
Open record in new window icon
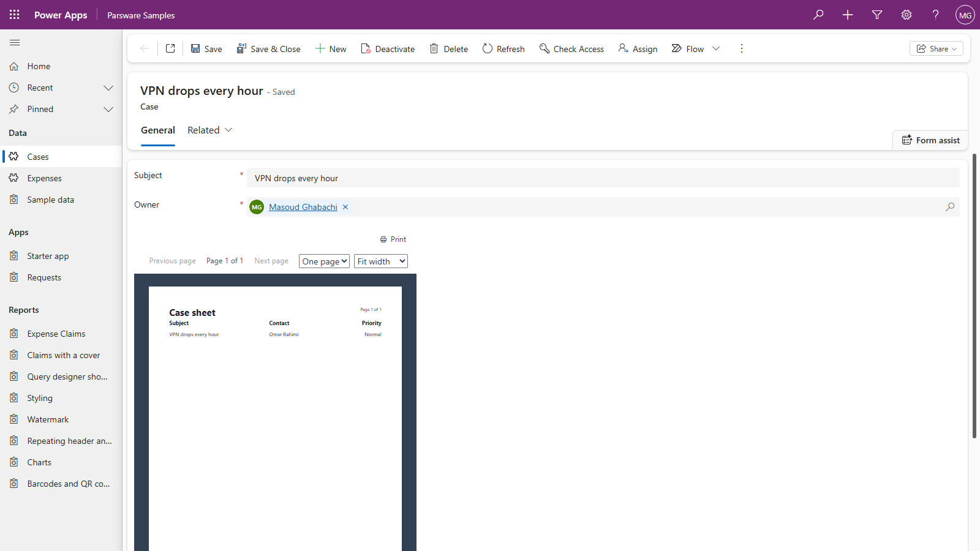[x=170, y=48]
